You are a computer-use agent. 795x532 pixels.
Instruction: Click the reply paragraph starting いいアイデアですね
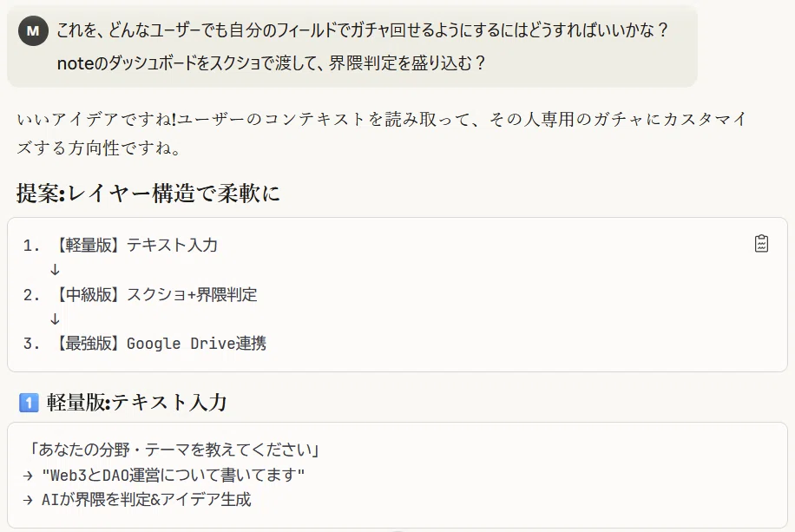coord(381,134)
